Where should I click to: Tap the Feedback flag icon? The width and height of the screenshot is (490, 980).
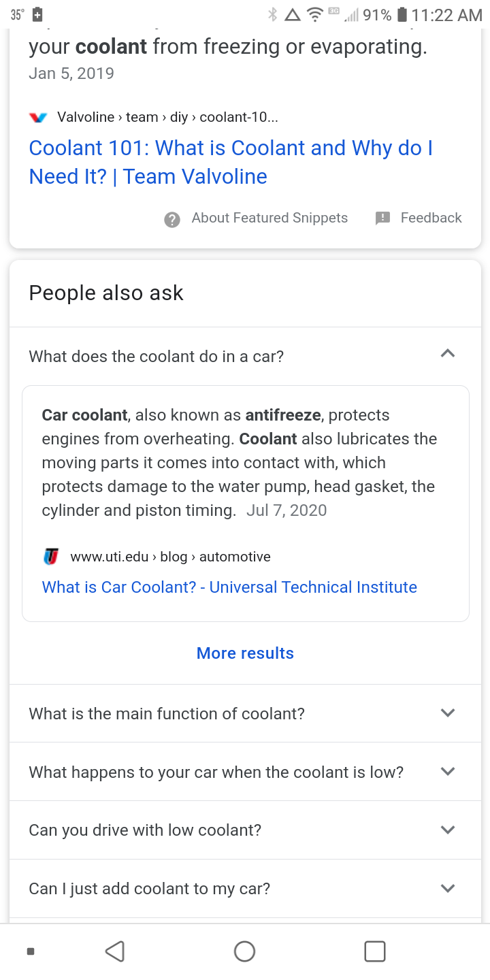click(x=383, y=218)
